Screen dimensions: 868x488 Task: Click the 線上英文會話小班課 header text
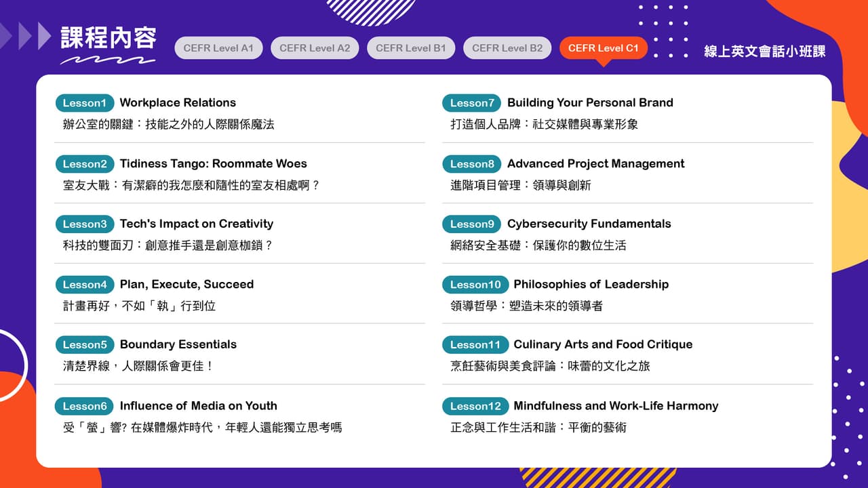coord(764,52)
